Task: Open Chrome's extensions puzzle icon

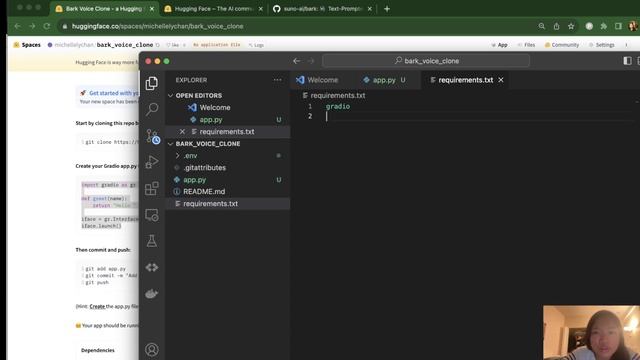Action: click(x=604, y=26)
